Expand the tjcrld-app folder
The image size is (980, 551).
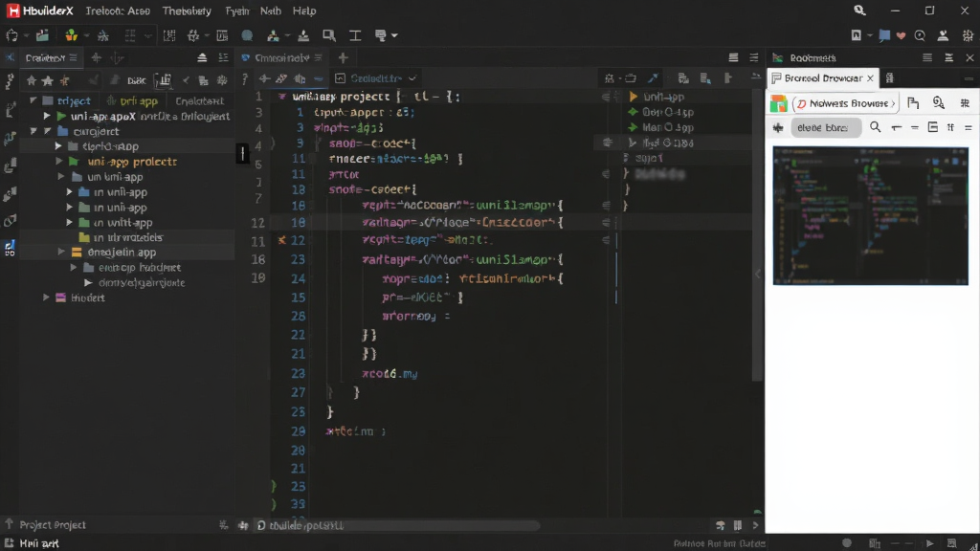[58, 145]
